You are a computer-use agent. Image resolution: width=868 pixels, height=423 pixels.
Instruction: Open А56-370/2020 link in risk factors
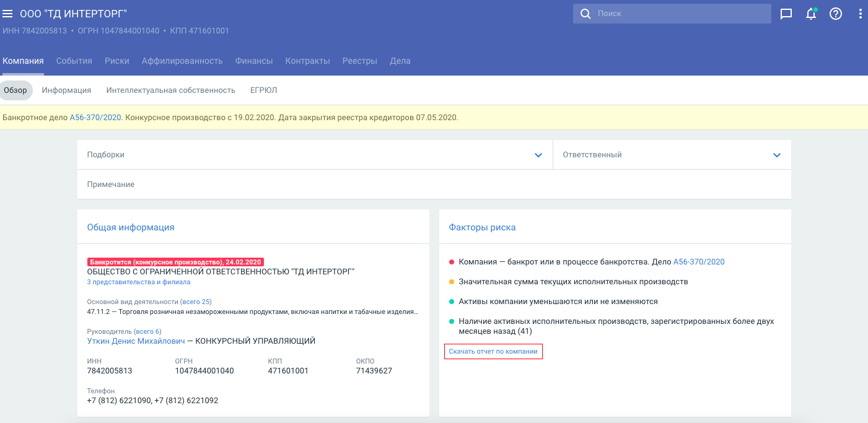tap(699, 262)
